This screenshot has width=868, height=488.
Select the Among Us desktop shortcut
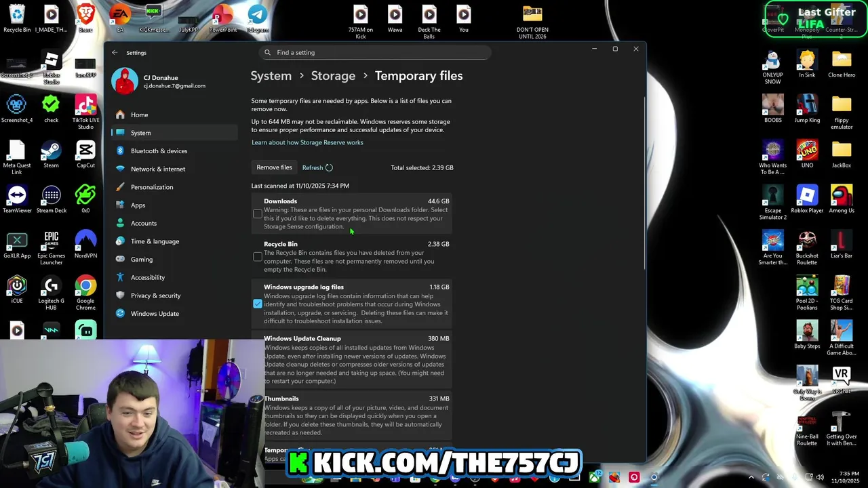[x=842, y=200]
